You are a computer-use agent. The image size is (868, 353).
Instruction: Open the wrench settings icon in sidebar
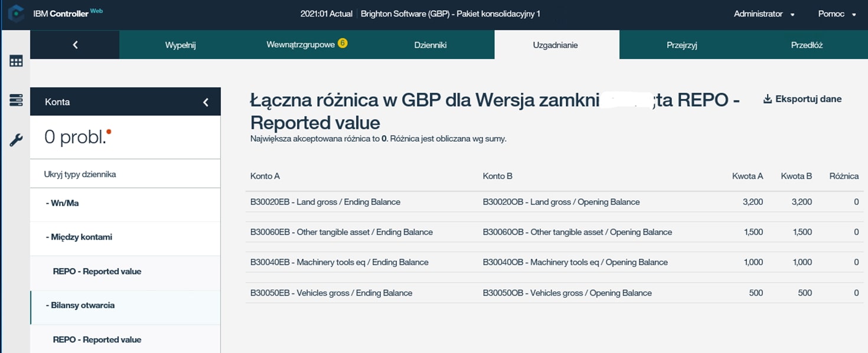click(x=16, y=140)
